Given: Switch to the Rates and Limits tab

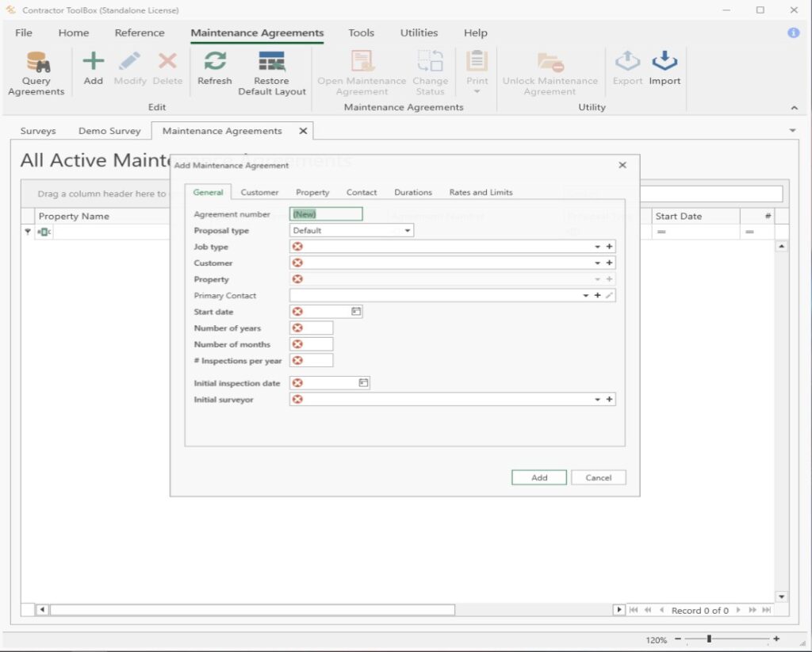Looking at the screenshot, I should [x=481, y=192].
